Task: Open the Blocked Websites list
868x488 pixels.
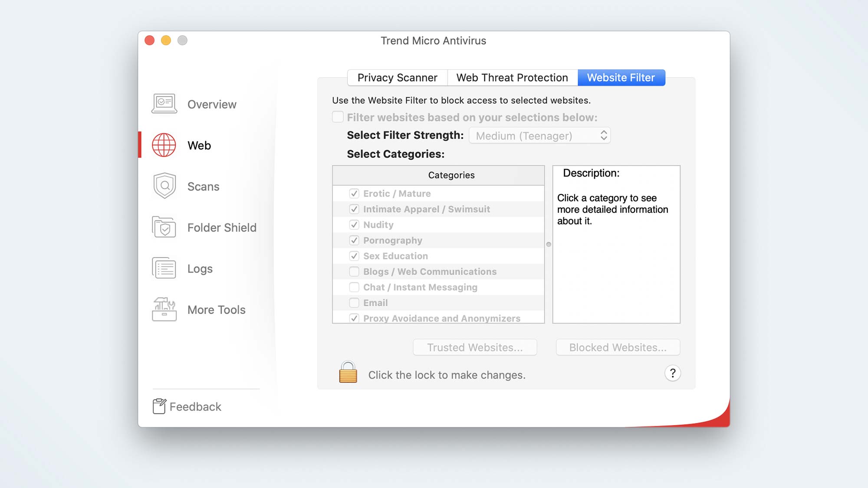Action: click(x=617, y=347)
